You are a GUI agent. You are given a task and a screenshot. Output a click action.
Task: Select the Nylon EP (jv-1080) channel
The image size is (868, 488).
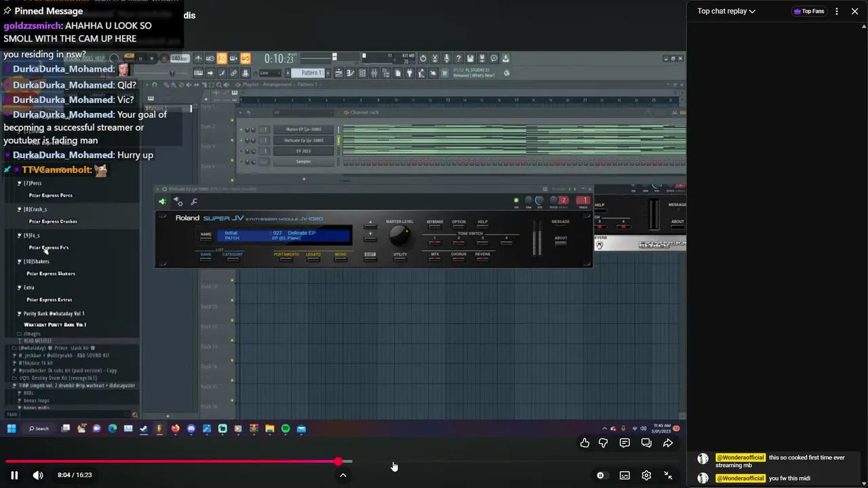point(303,129)
